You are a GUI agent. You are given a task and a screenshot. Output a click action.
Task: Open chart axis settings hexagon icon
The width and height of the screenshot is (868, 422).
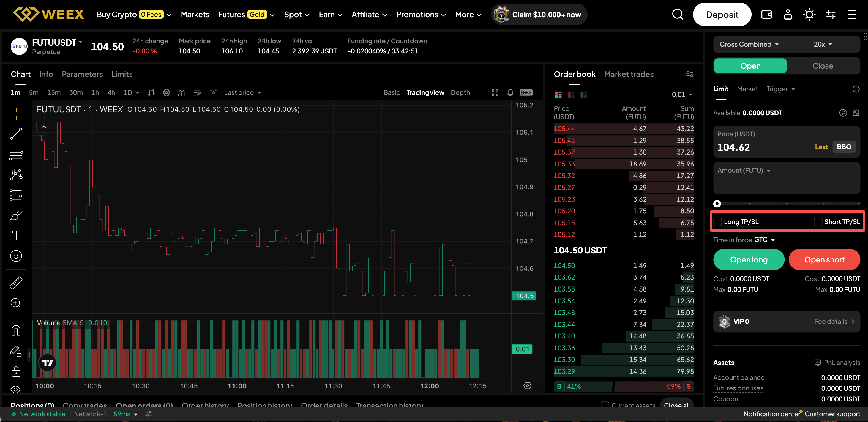pos(527,386)
